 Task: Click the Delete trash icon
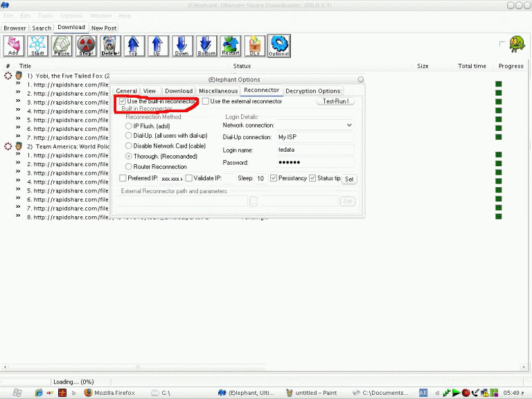point(109,46)
